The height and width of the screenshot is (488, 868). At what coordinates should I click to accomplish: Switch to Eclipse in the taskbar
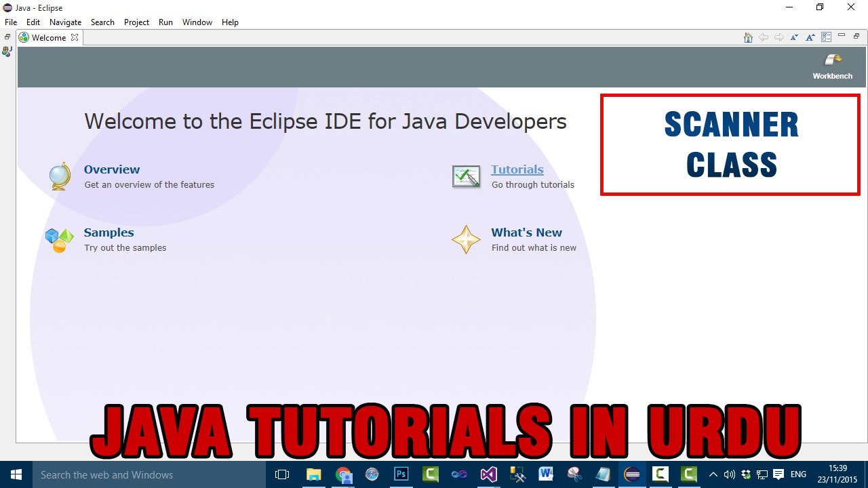[632, 474]
